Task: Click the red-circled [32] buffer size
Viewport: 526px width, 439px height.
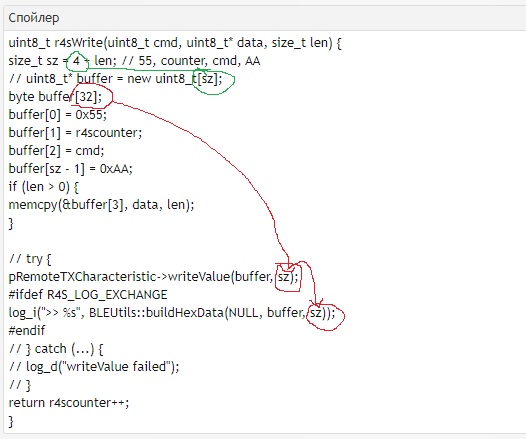Action: click(86, 97)
